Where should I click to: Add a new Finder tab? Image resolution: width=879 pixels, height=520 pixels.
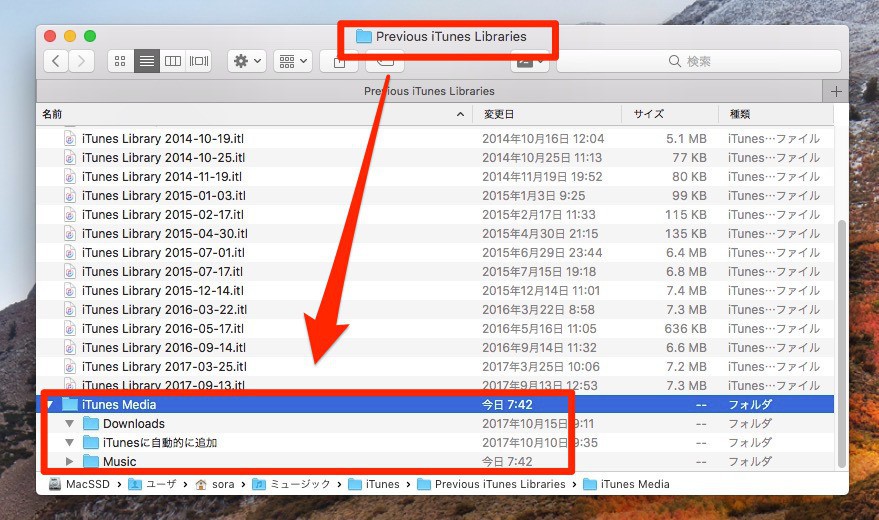tap(836, 91)
